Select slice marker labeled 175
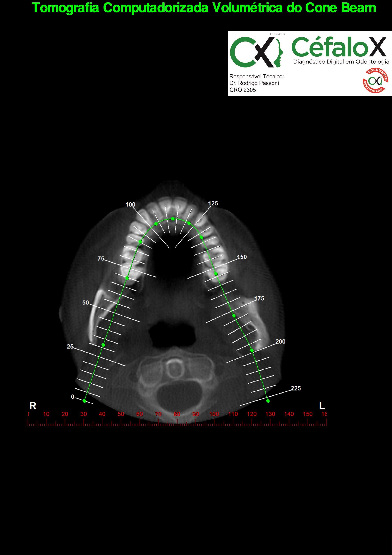Image resolution: width=392 pixels, height=555 pixels. tap(259, 298)
